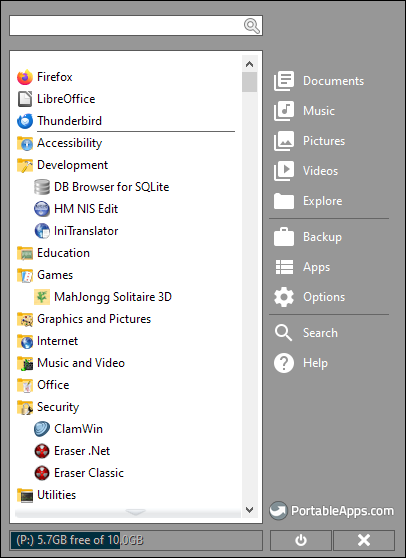Click the Explore label
This screenshot has width=406, height=558.
tap(322, 201)
